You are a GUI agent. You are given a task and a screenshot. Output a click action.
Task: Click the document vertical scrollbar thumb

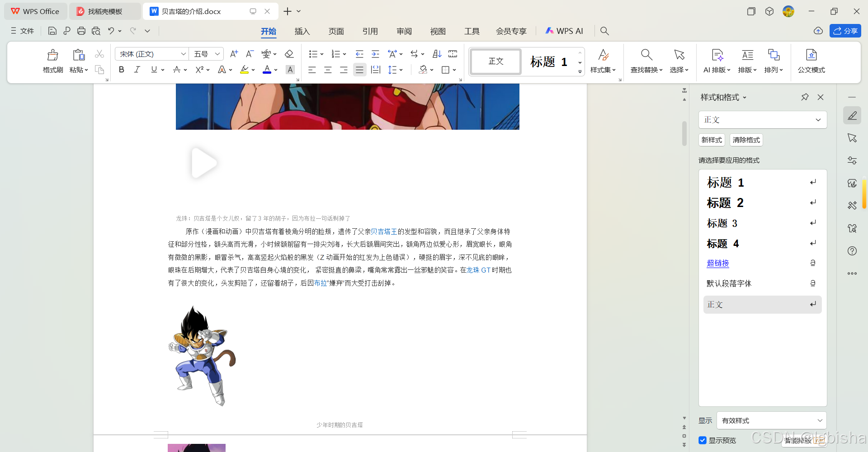coord(684,133)
